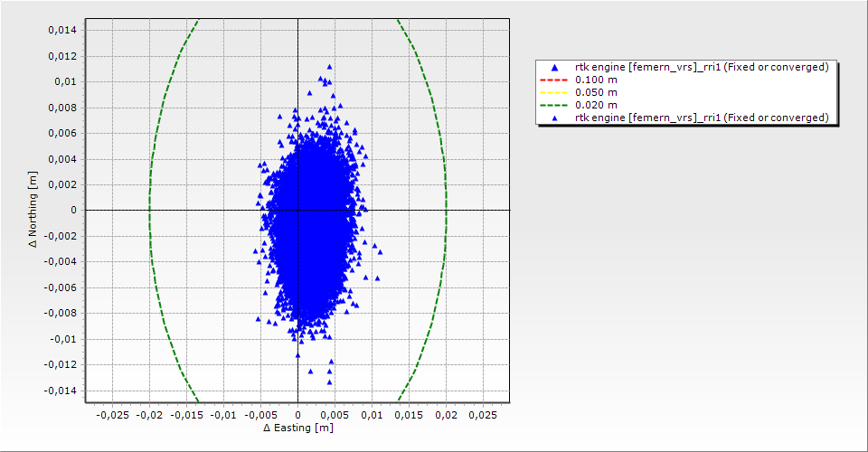This screenshot has height=452, width=868.
Task: Click the Δ Easting [m] axis title
Action: tap(297, 428)
